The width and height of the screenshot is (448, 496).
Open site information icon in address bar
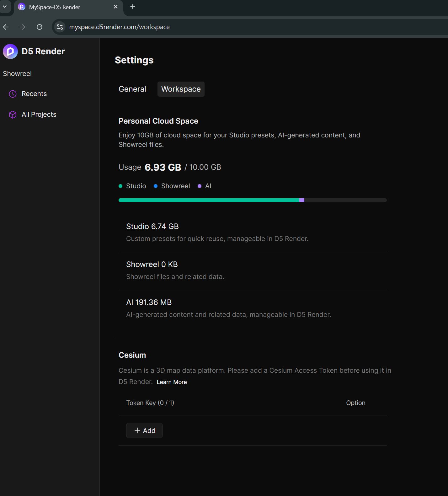pyautogui.click(x=60, y=27)
